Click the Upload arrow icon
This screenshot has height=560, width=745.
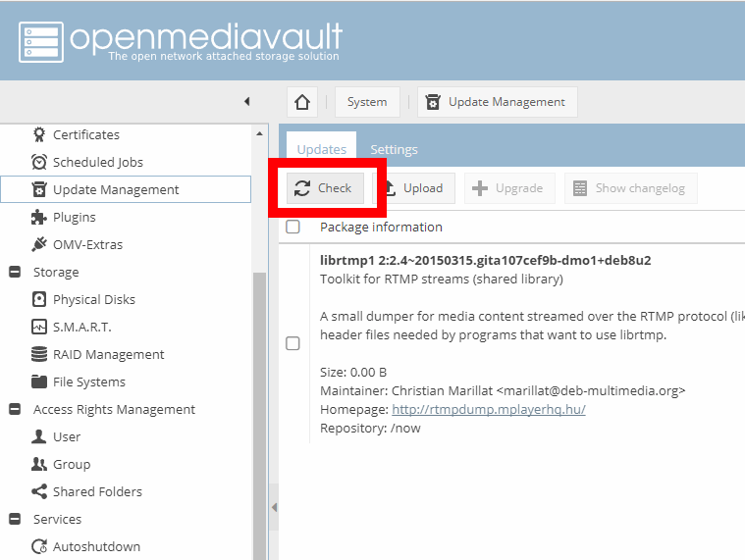(390, 188)
